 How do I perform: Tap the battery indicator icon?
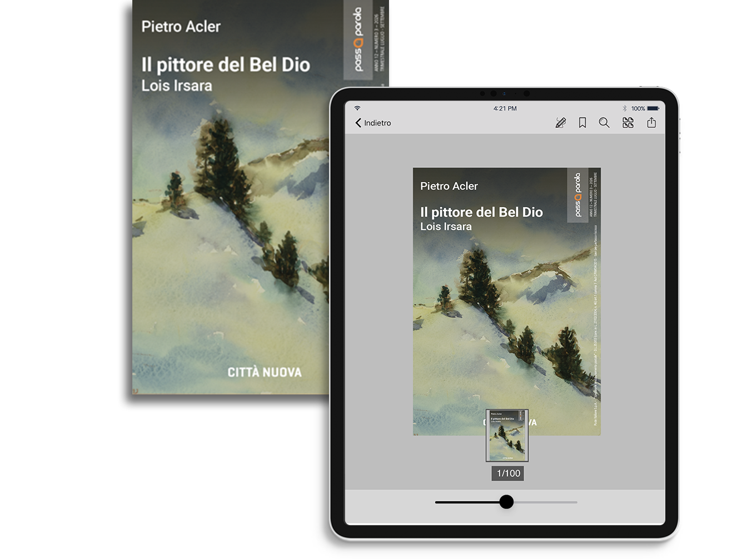(x=653, y=108)
